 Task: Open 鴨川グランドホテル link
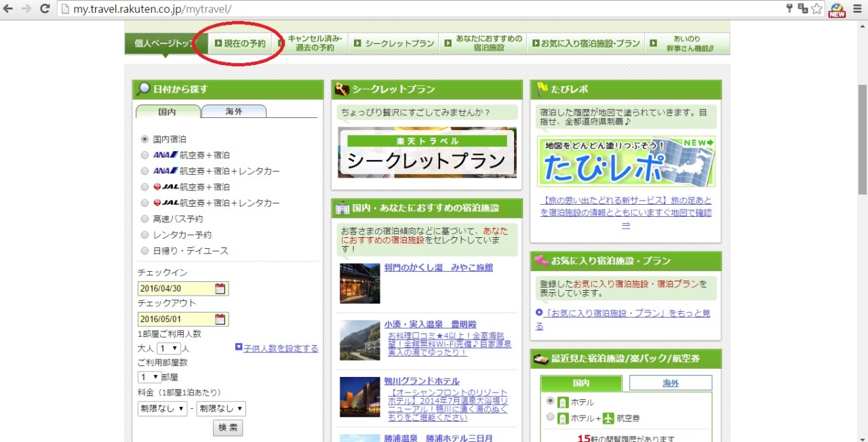pos(422,381)
